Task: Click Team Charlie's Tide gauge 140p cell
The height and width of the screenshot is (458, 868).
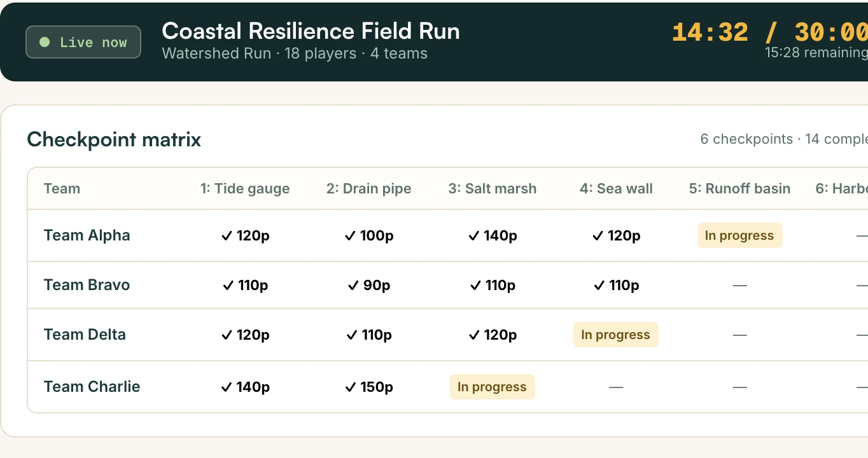Action: click(x=245, y=387)
